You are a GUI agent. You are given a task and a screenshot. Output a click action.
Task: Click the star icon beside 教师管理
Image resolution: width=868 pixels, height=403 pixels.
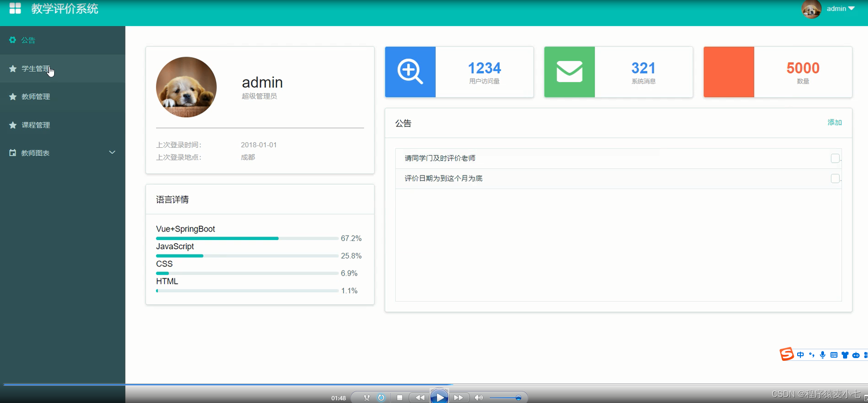pyautogui.click(x=13, y=96)
